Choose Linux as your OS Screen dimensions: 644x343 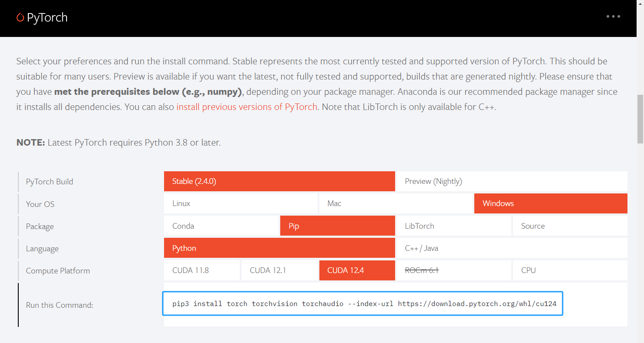(241, 203)
